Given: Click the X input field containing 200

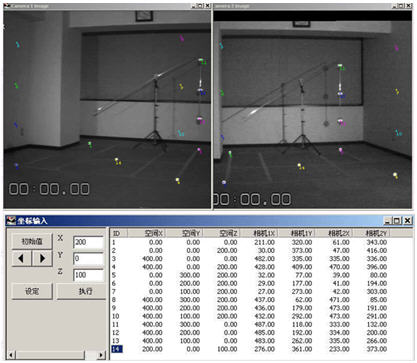Looking at the screenshot, I should pyautogui.click(x=88, y=242).
